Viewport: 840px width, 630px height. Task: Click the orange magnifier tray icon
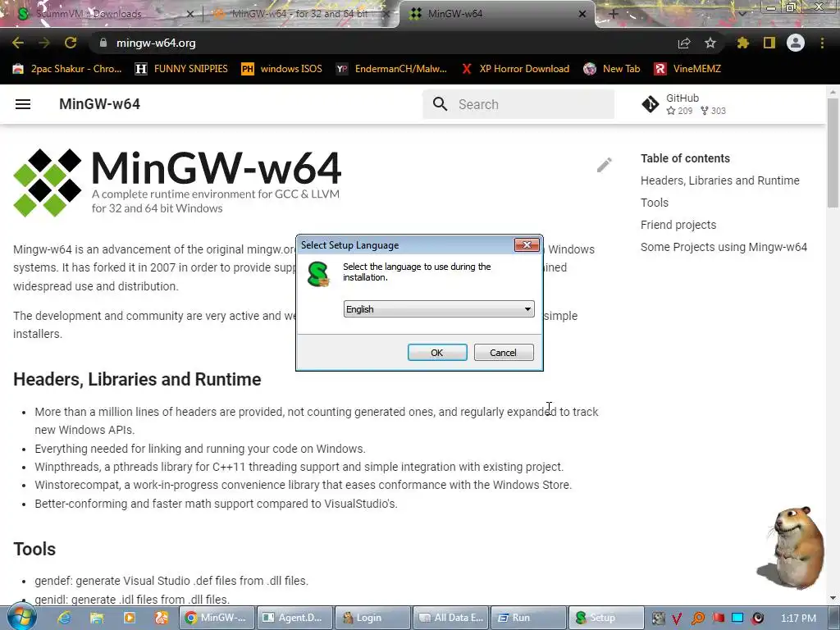point(698,619)
